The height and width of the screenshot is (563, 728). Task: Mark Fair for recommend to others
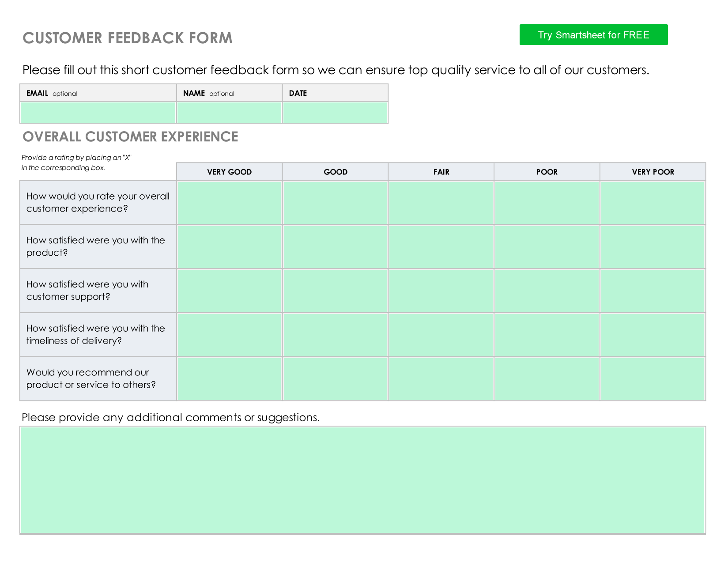point(441,379)
